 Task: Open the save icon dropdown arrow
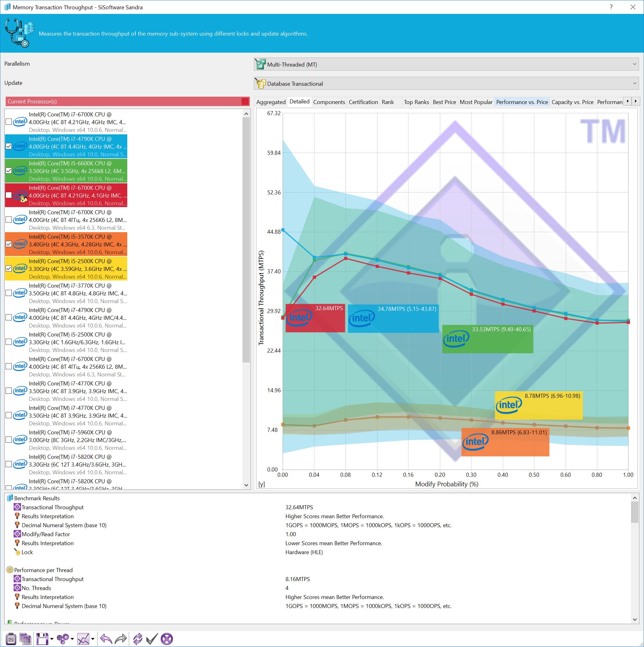click(52, 639)
